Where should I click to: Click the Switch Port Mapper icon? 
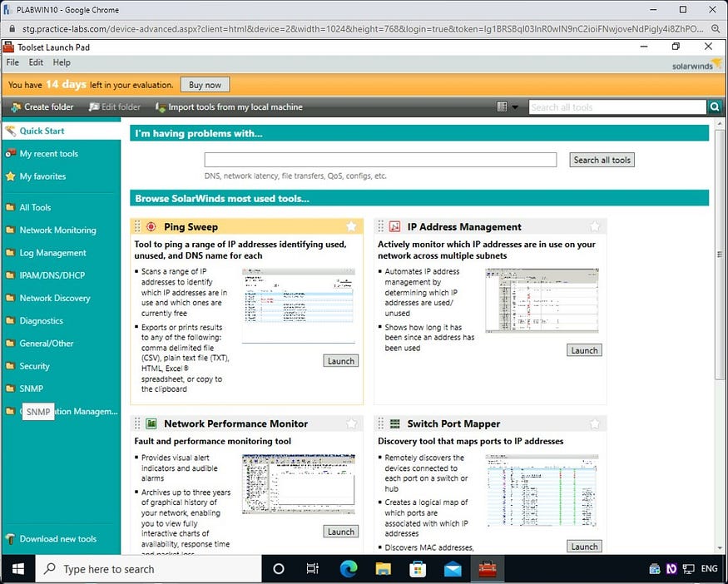click(394, 423)
